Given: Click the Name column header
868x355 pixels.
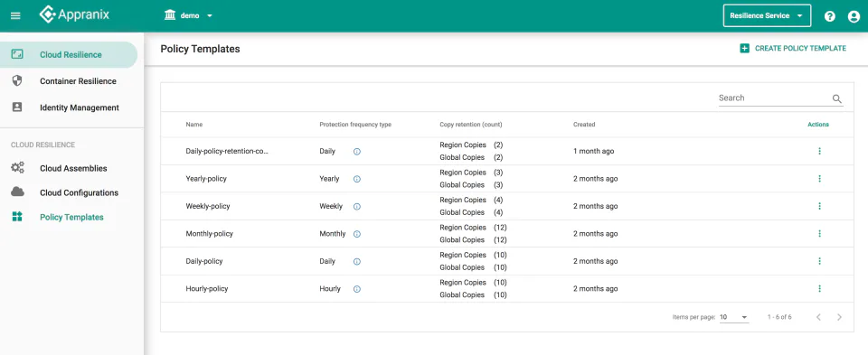Looking at the screenshot, I should pos(194,125).
